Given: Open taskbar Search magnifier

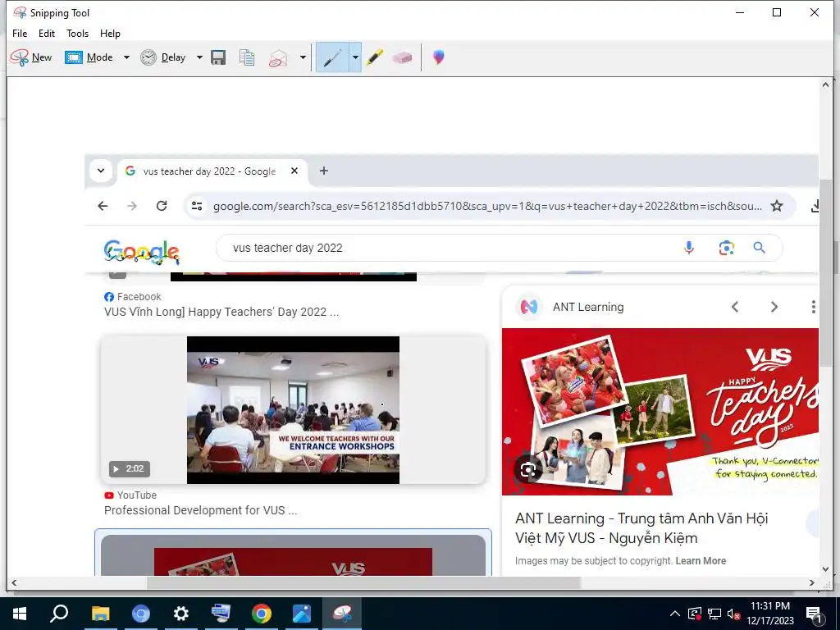Looking at the screenshot, I should [x=59, y=614].
